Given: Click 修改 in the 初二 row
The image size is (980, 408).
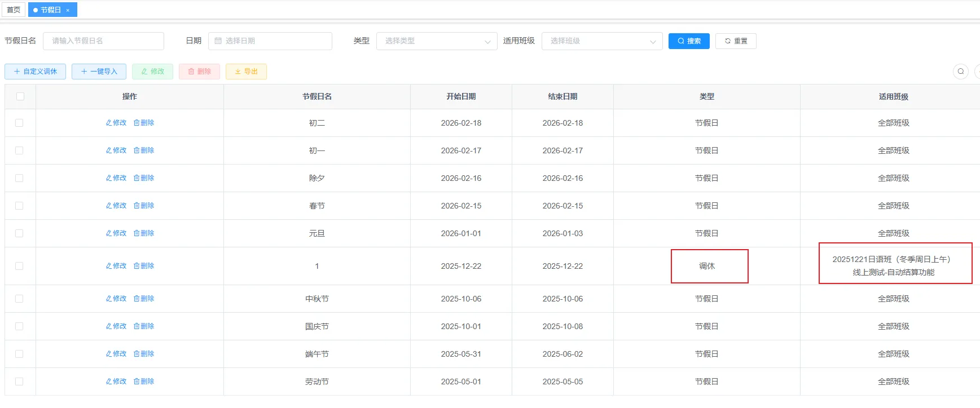Looking at the screenshot, I should click(116, 123).
